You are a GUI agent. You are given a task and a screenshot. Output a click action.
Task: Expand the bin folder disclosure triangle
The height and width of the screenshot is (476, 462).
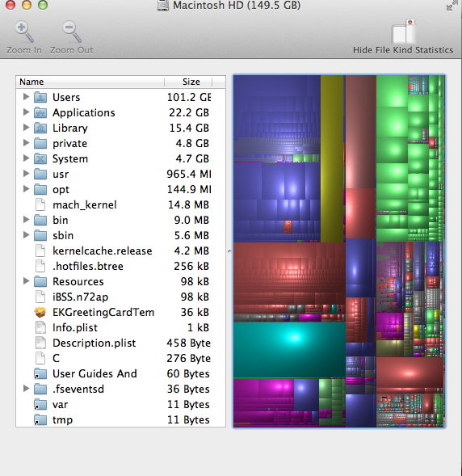27,220
